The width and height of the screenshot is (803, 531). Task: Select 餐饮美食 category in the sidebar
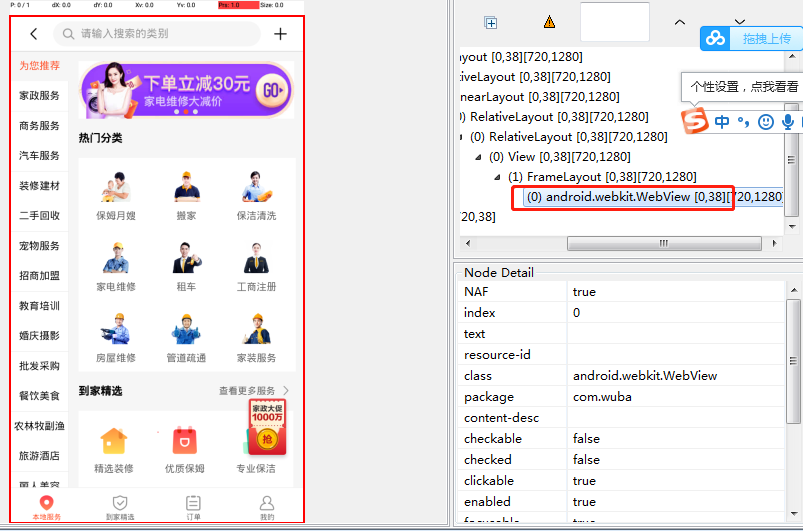point(39,395)
